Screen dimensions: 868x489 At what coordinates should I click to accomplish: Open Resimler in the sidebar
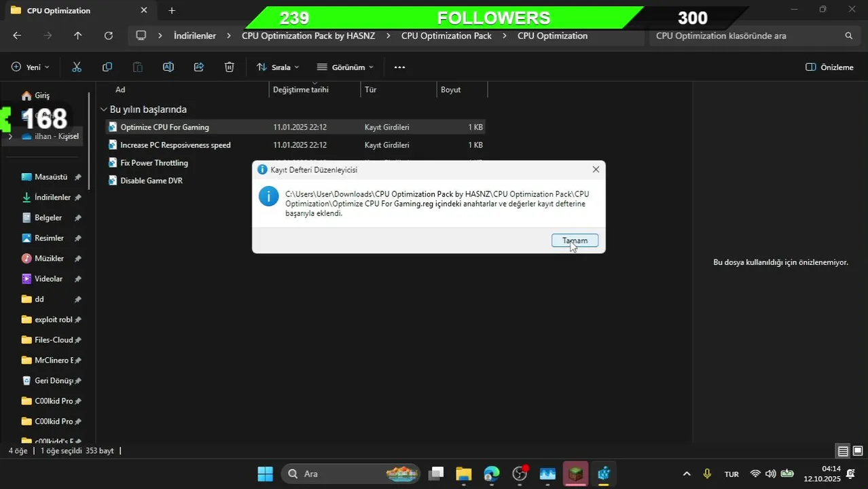[x=49, y=238]
